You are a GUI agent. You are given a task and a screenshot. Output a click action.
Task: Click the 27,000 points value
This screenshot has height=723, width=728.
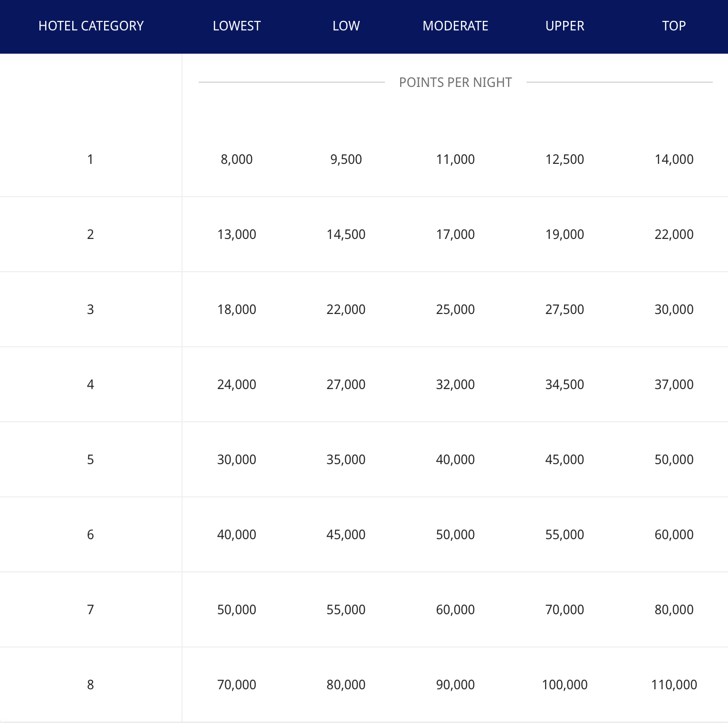[x=346, y=384]
